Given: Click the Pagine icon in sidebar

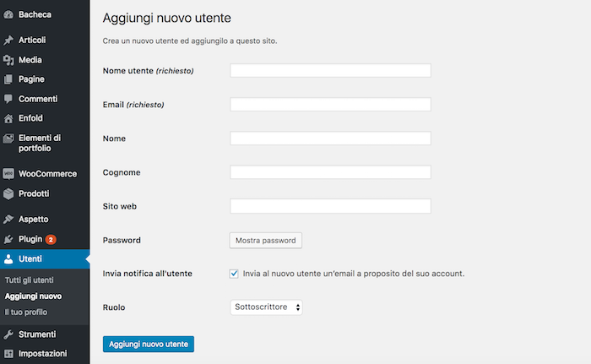Looking at the screenshot, I should coord(8,79).
